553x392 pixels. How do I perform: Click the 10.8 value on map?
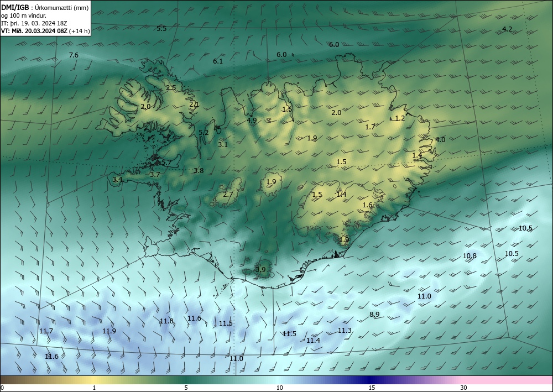[469, 256]
